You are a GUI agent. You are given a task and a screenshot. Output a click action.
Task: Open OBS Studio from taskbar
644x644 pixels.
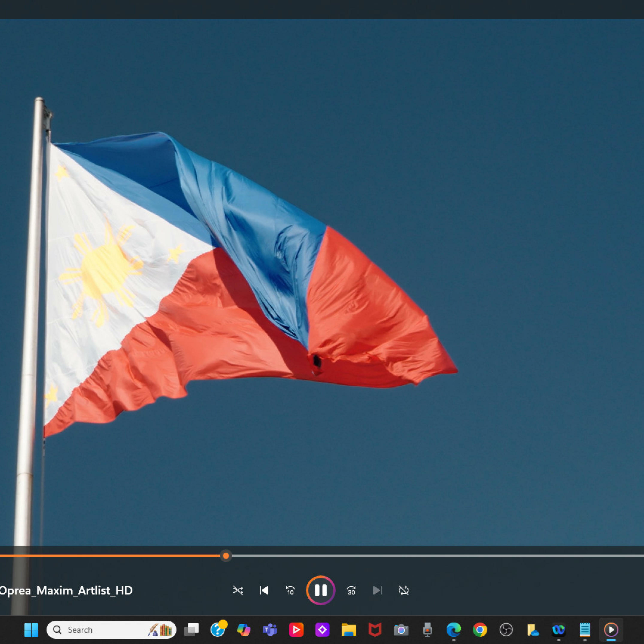(506, 630)
